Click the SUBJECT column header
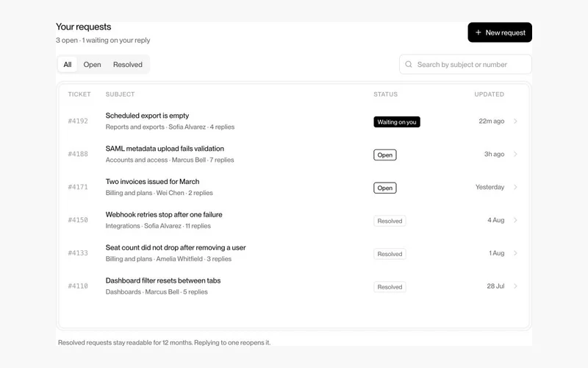 [120, 94]
